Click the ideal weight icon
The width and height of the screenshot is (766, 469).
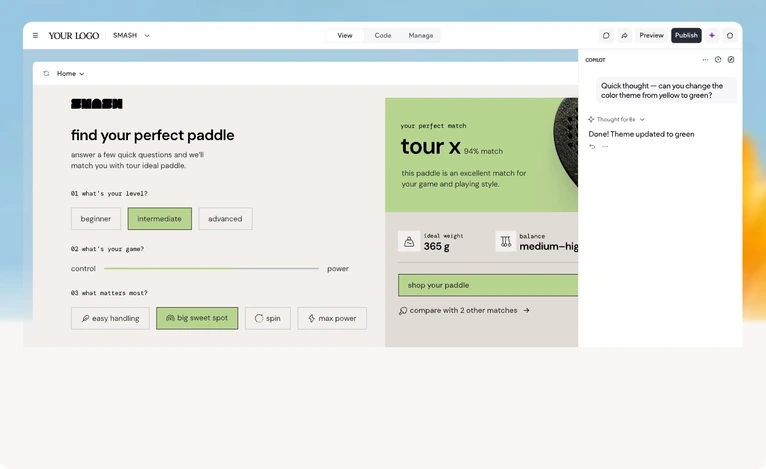pos(409,241)
